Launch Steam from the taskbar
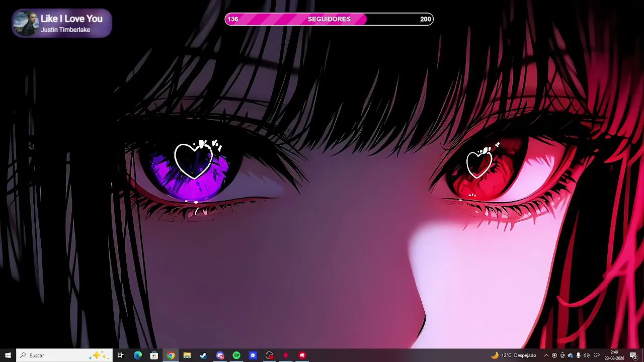 203,355
